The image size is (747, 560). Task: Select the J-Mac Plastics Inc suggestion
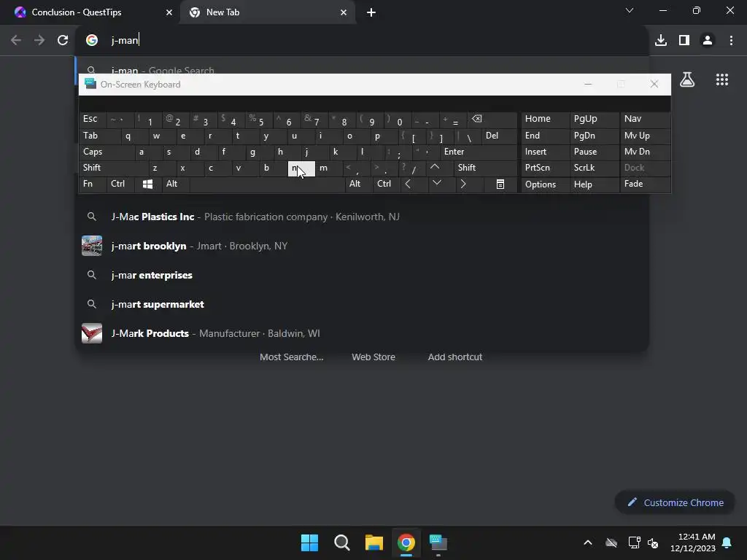coord(362,217)
